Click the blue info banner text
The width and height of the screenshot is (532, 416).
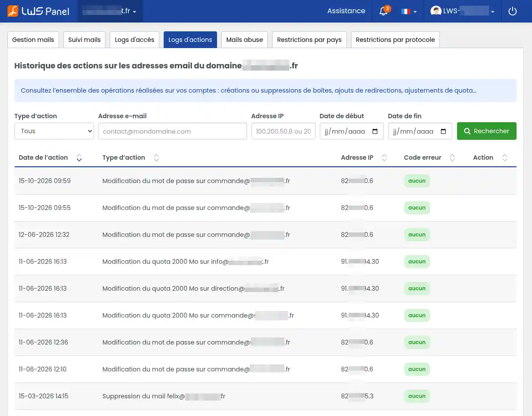pyautogui.click(x=248, y=90)
